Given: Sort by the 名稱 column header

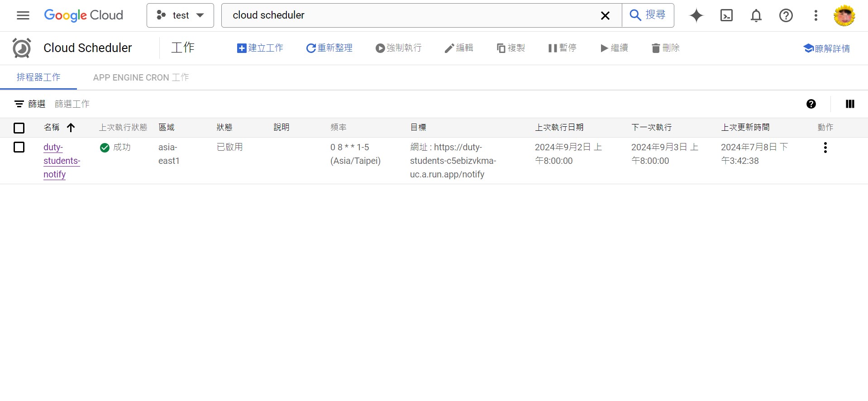Looking at the screenshot, I should pyautogui.click(x=52, y=128).
